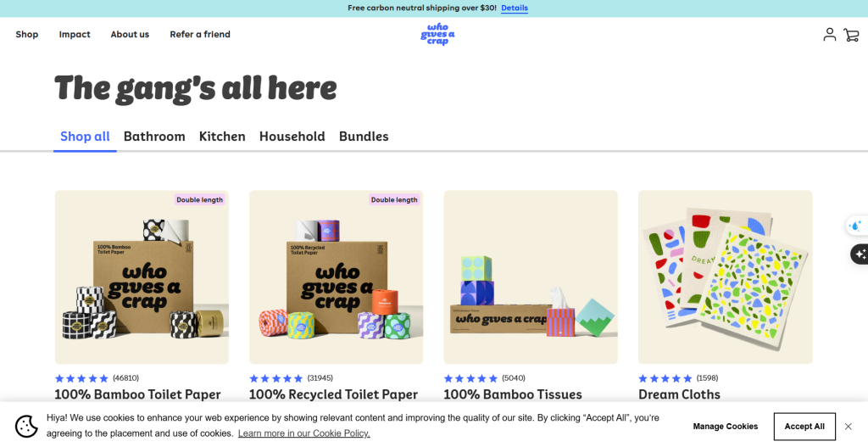Click star rating for Dream Cloths
This screenshot has height=447, width=868.
point(665,378)
